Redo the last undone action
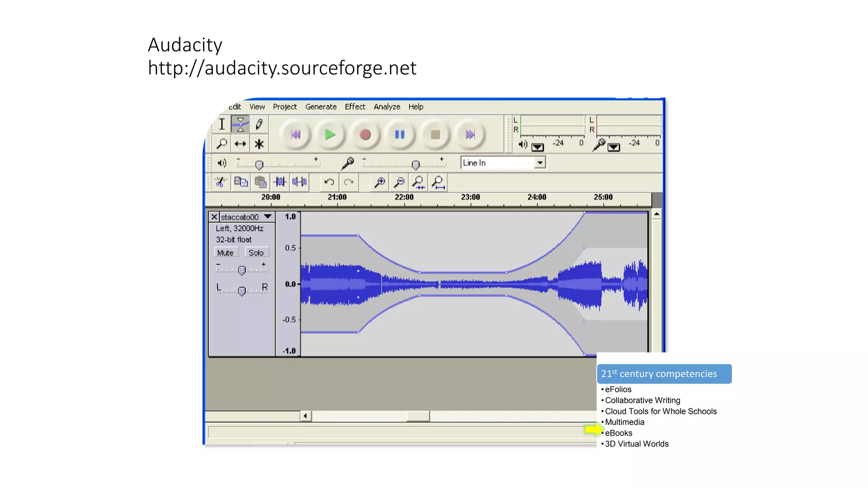 [x=349, y=182]
